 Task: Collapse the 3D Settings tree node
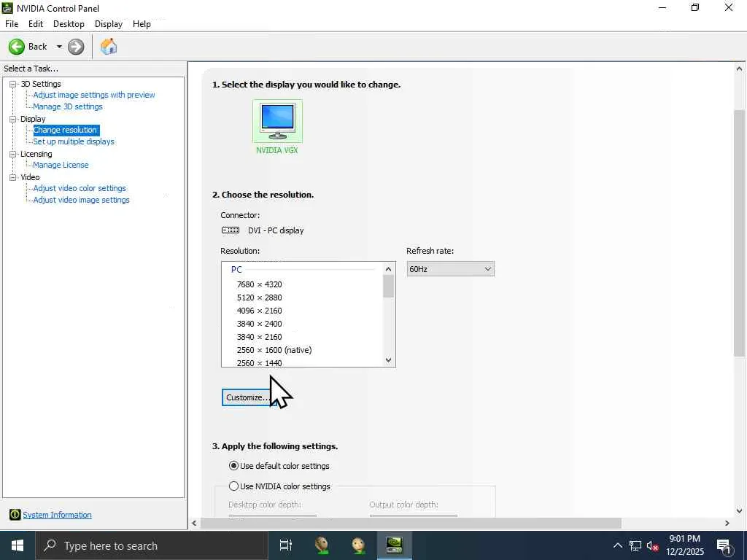point(13,84)
